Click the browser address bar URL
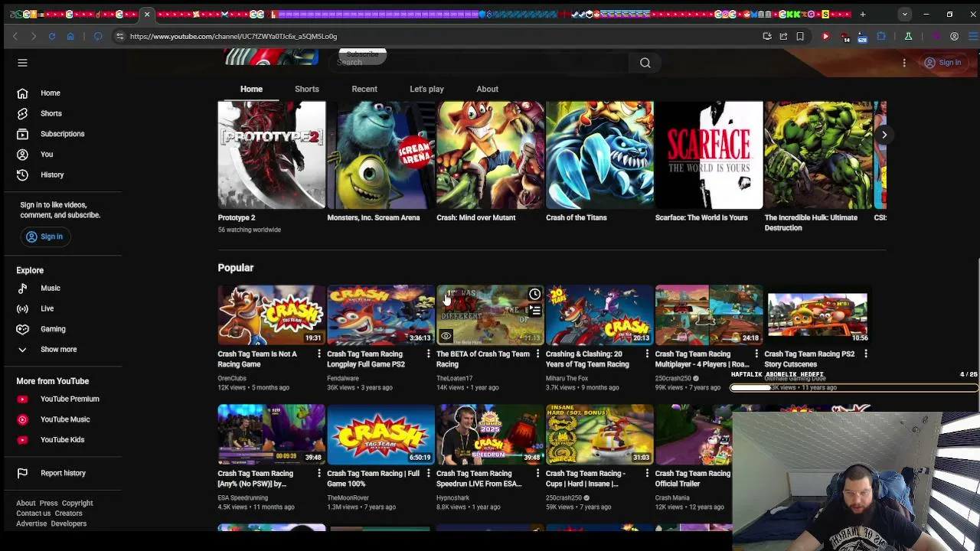980x551 pixels. [233, 36]
